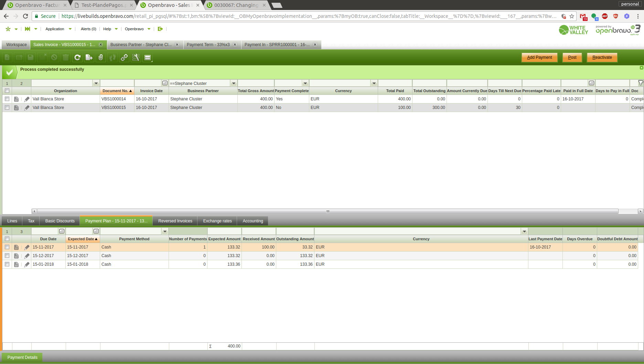Click the invoice grid horizontal scrollbar
The height and width of the screenshot is (364, 644).
pos(328,211)
